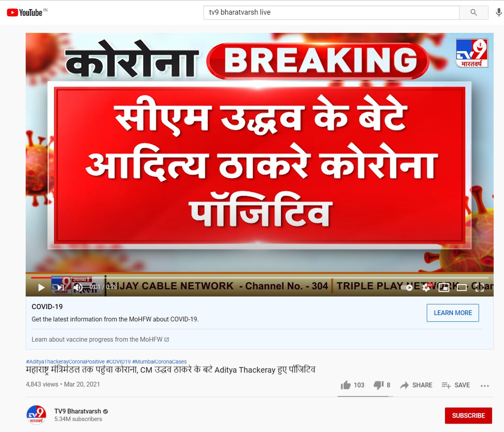The image size is (504, 432).
Task: Toggle the autoplay switch
Action: (x=407, y=287)
